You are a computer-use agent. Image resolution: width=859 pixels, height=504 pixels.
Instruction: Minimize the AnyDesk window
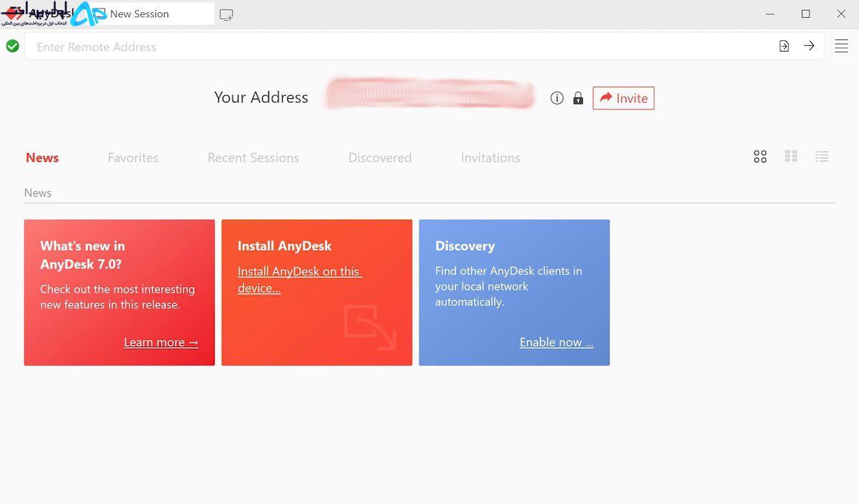[770, 14]
